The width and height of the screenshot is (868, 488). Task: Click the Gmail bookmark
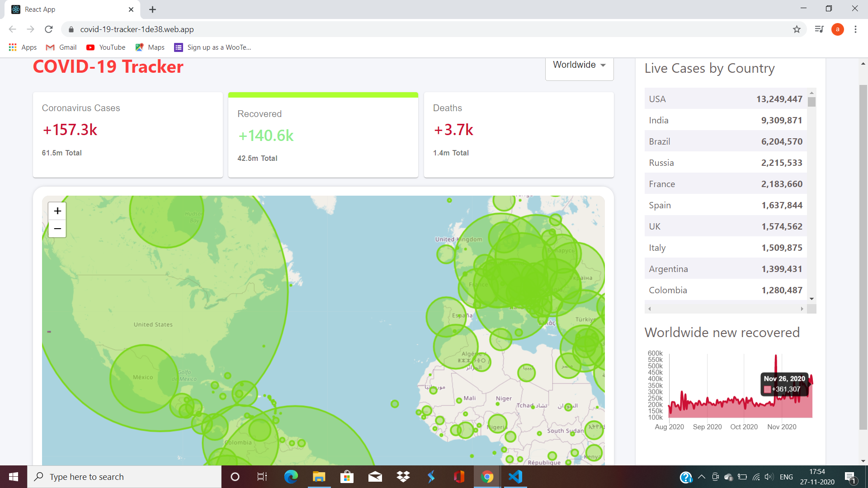pos(62,47)
